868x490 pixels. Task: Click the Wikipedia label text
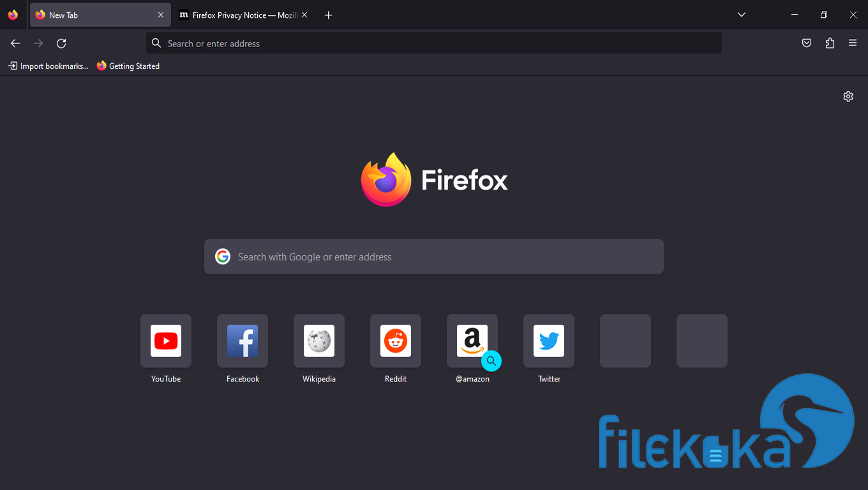coord(319,379)
